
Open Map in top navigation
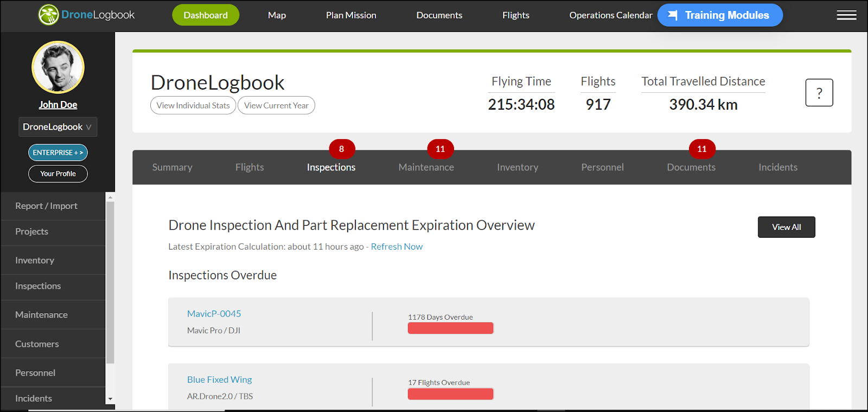click(277, 15)
